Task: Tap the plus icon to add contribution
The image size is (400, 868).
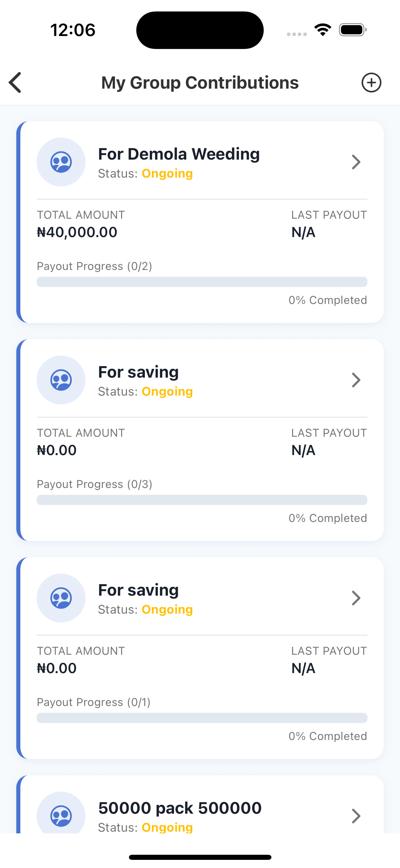Action: (x=371, y=83)
